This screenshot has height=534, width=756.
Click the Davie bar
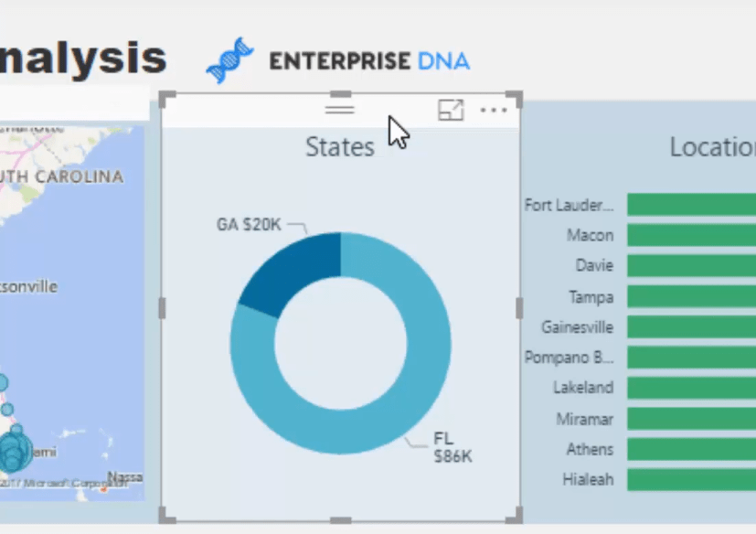pyautogui.click(x=690, y=266)
